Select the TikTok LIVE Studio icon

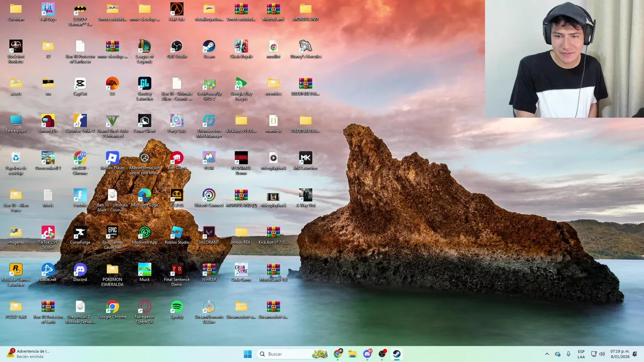pos(48,238)
